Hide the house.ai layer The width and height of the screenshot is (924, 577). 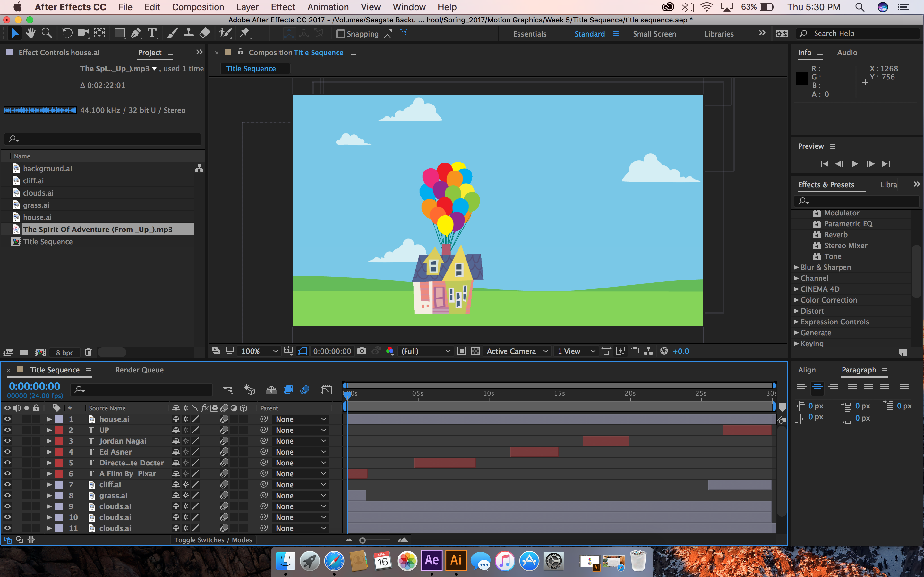(7, 419)
